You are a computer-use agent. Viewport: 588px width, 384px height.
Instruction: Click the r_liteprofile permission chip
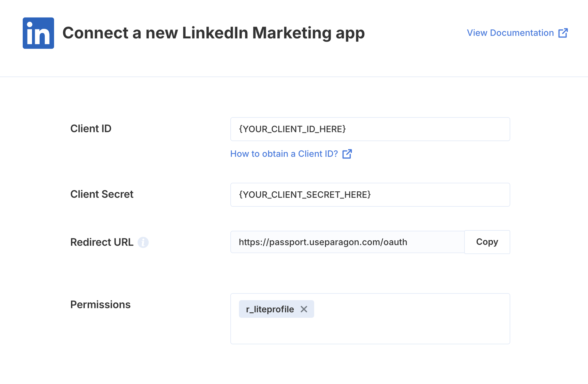coord(270,309)
